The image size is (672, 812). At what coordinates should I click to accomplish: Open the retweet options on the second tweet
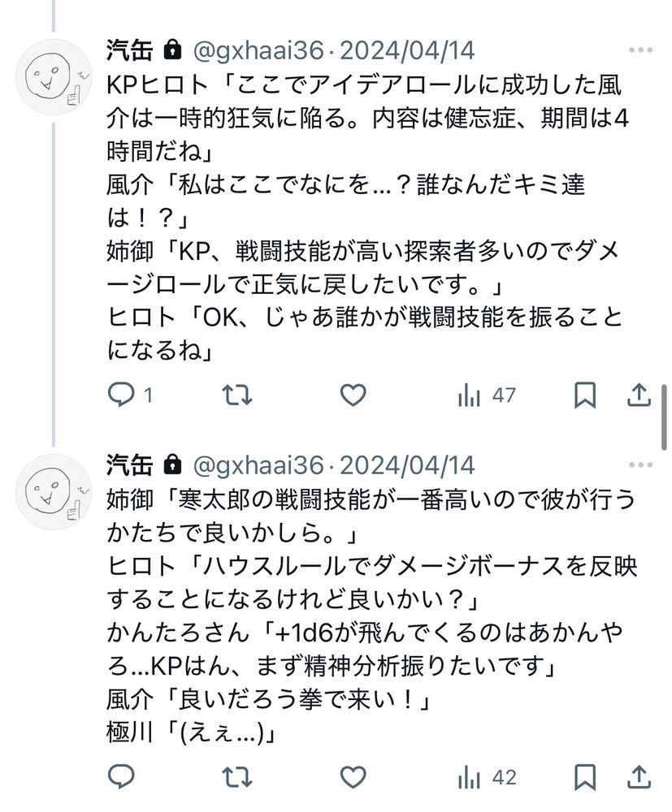click(235, 778)
